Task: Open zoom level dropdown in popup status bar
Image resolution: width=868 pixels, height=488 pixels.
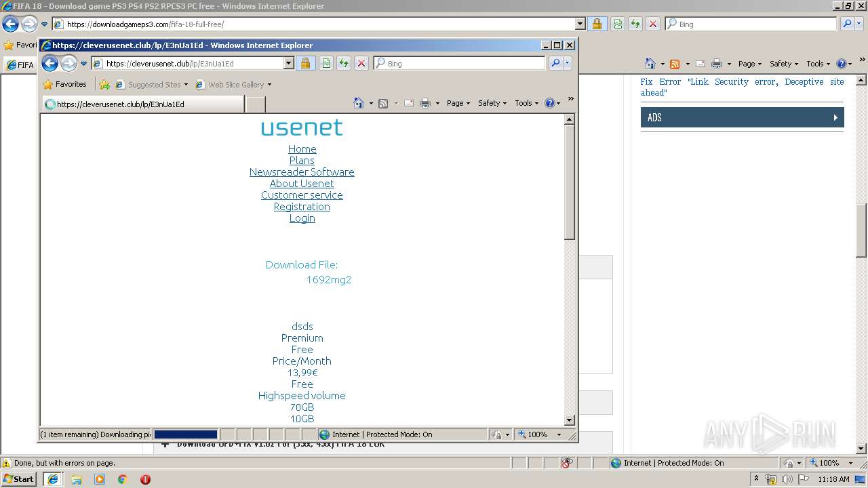Action: pos(559,434)
